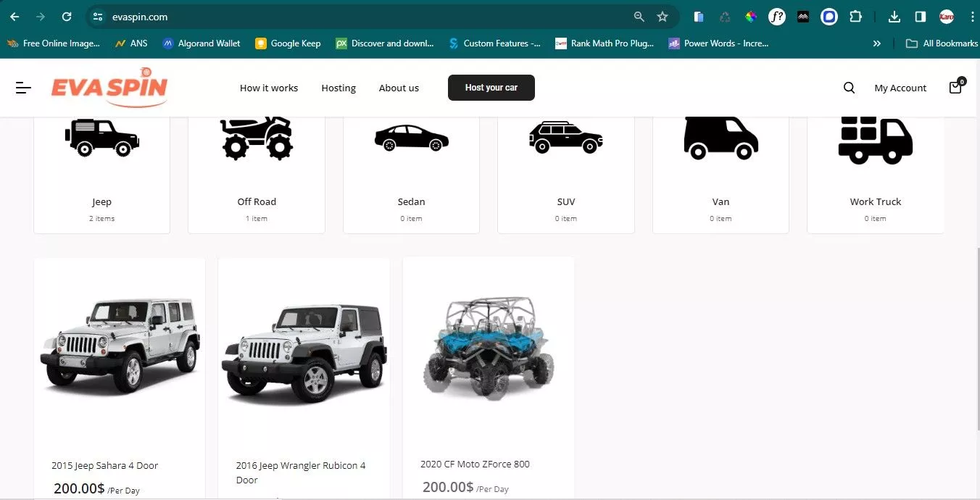The height and width of the screenshot is (500, 980).
Task: Expand hidden bookmarks with double chevron
Action: (876, 43)
